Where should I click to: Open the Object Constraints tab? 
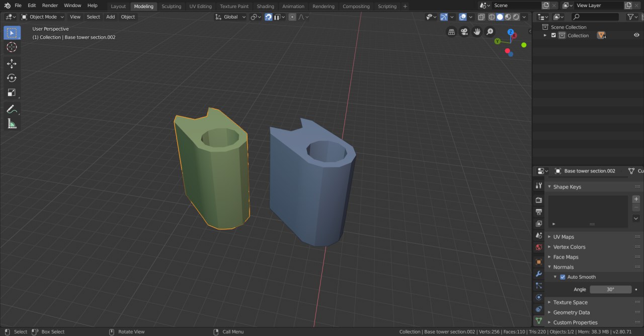point(538,309)
